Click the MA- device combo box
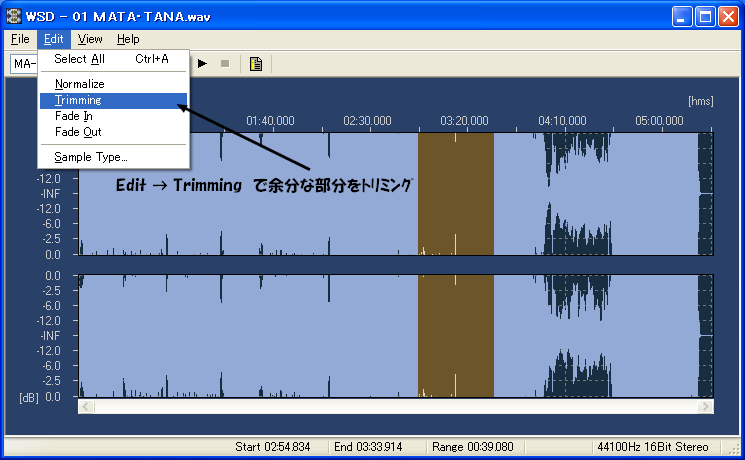Screen dimensions: 745x460 click(x=24, y=64)
